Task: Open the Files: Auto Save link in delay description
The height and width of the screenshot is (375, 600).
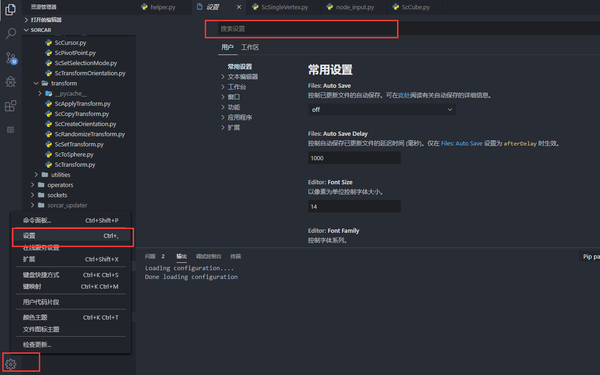Action: point(461,143)
